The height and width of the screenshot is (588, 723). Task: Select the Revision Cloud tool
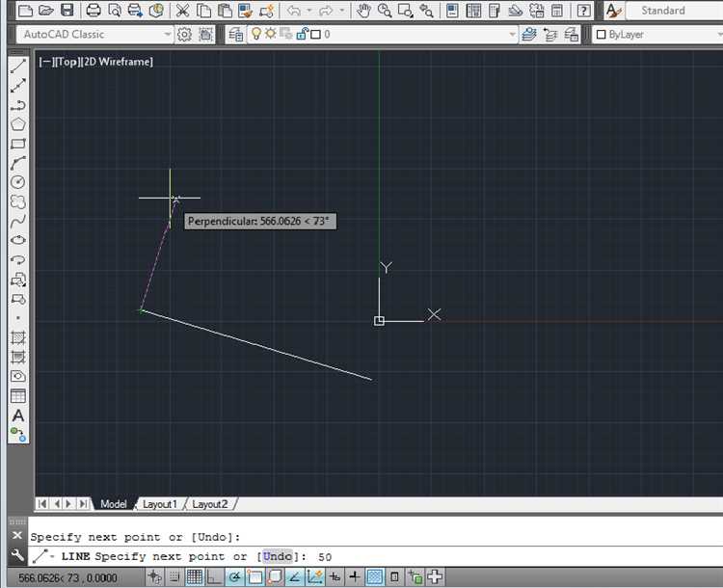coord(18,201)
